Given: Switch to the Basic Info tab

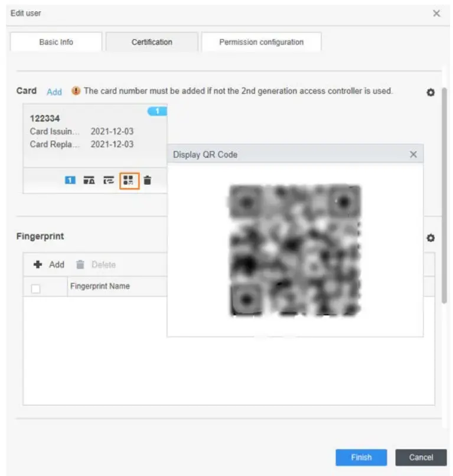Looking at the screenshot, I should click(56, 43).
